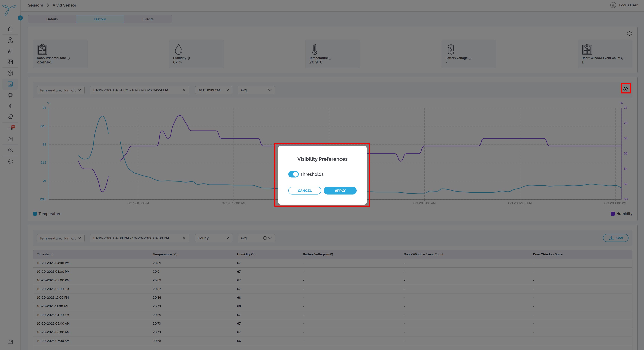Switch to the Events tab
Viewport: 644px width, 350px height.
(148, 19)
